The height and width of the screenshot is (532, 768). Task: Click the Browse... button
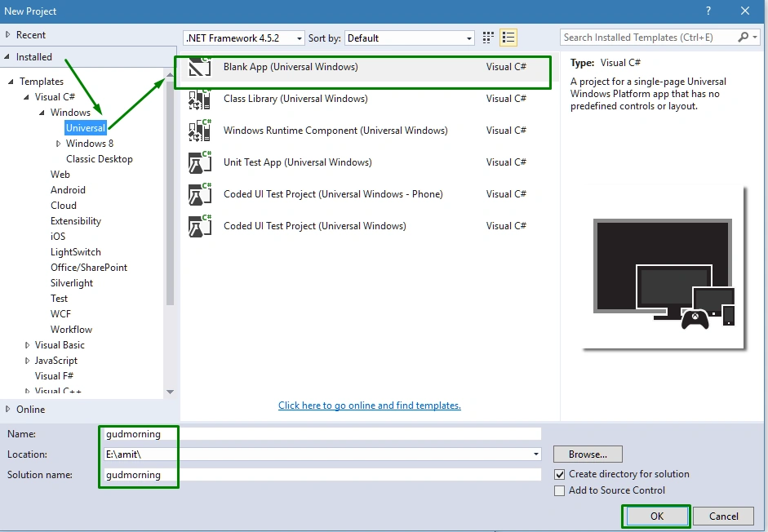(x=588, y=454)
